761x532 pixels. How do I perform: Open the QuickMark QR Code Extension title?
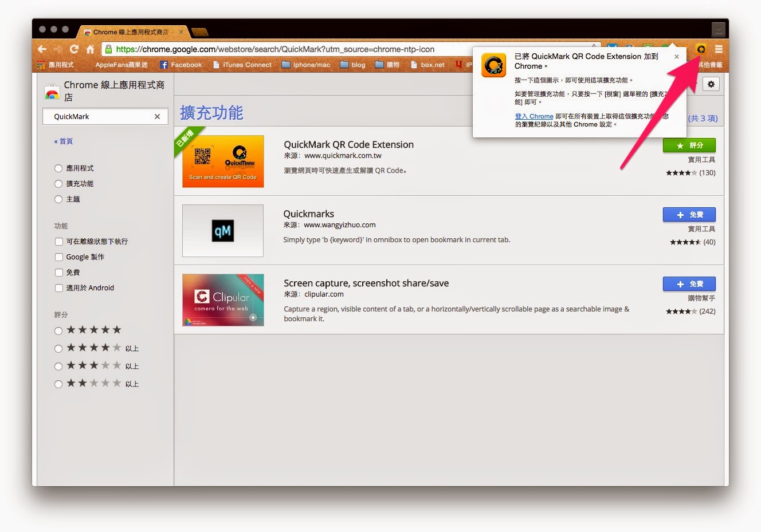click(x=348, y=145)
